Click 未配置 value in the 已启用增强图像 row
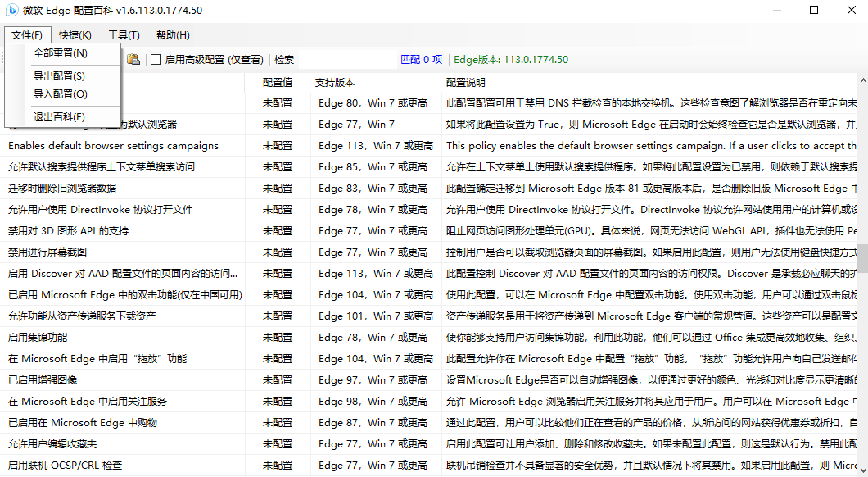The width and height of the screenshot is (868, 477). (x=278, y=380)
